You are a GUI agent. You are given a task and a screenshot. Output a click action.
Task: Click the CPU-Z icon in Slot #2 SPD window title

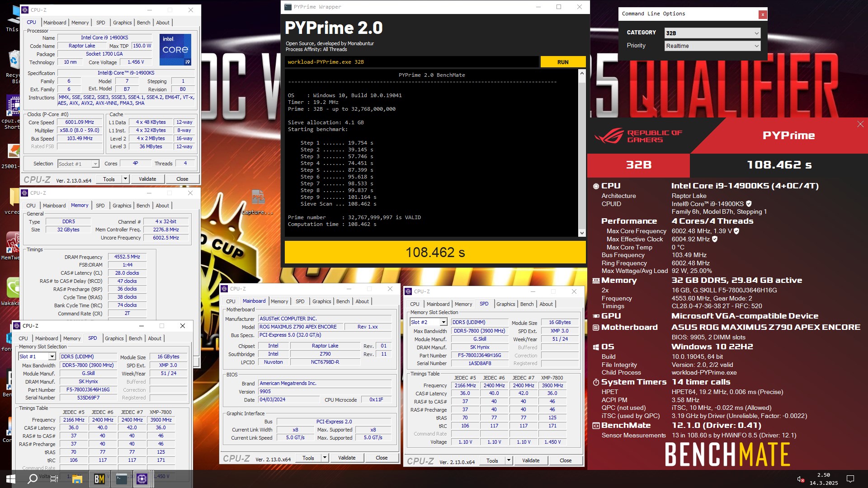(x=408, y=291)
